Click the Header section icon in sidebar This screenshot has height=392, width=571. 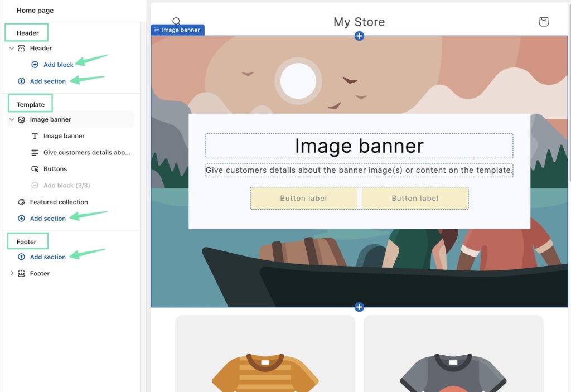tap(21, 49)
